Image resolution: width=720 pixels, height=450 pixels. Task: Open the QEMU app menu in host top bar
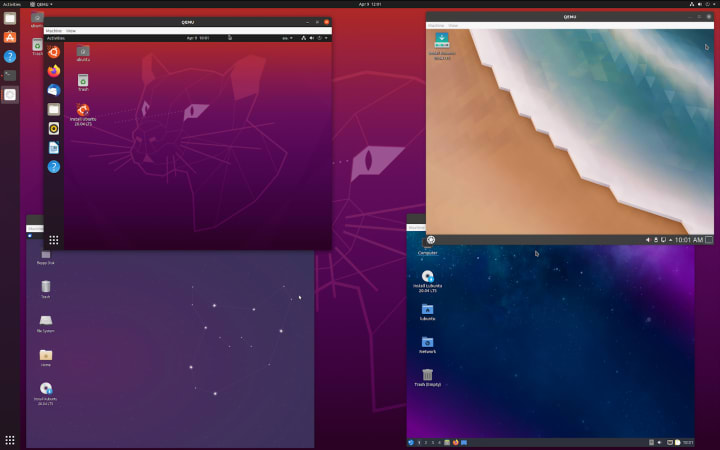[41, 4]
